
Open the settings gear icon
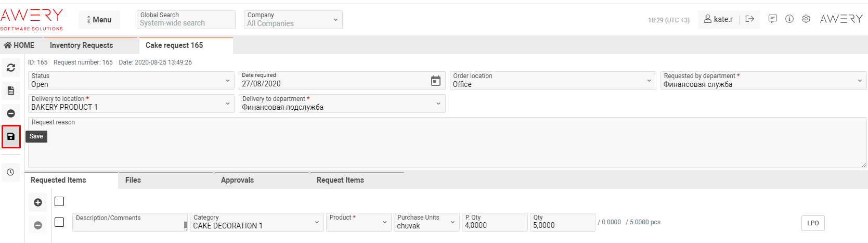click(x=806, y=19)
